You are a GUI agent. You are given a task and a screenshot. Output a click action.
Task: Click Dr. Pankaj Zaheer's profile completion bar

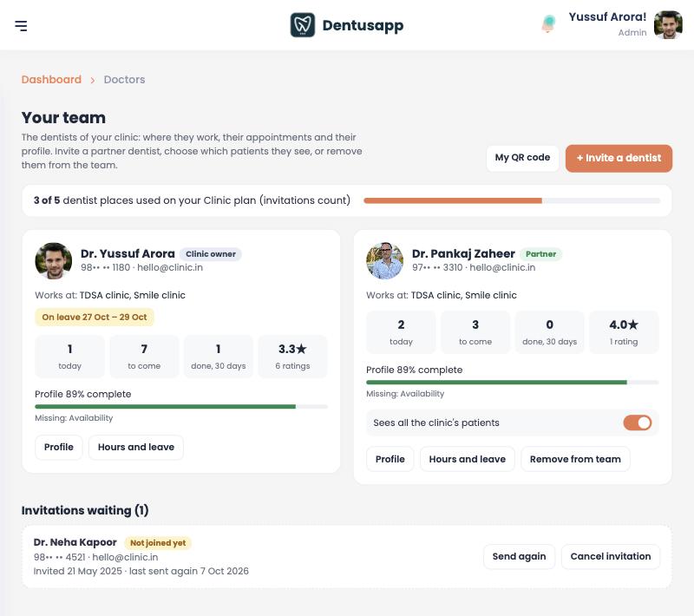point(513,383)
